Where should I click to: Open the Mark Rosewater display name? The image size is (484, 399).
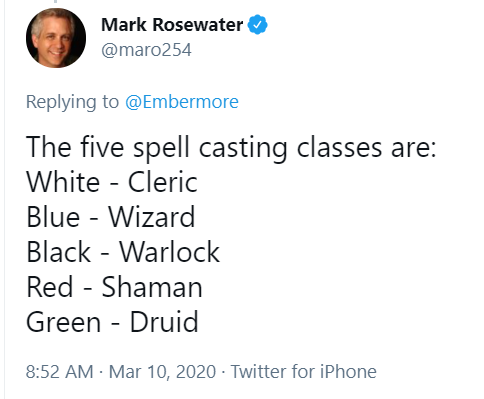172,25
